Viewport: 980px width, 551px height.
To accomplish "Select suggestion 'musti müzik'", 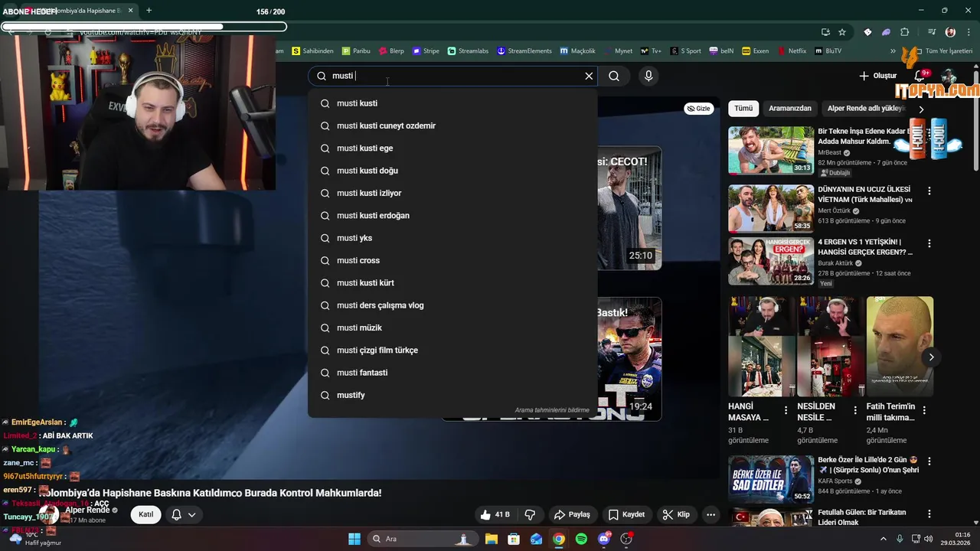I will click(x=452, y=328).
